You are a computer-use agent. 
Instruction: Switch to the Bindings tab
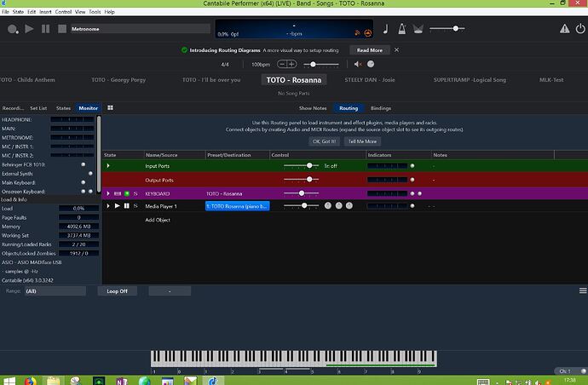click(381, 108)
